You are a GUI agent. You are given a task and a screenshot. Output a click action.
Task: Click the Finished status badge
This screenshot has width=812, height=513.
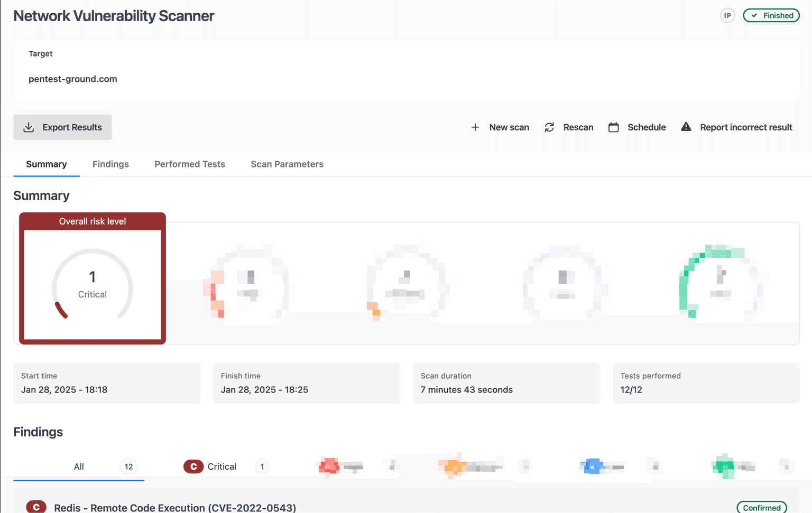pos(771,15)
